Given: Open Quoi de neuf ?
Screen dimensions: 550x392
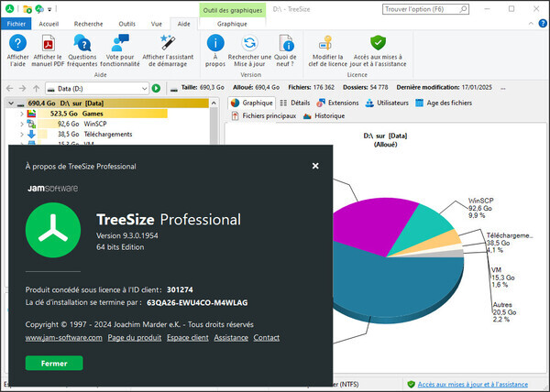Looking at the screenshot, I should 286,43.
